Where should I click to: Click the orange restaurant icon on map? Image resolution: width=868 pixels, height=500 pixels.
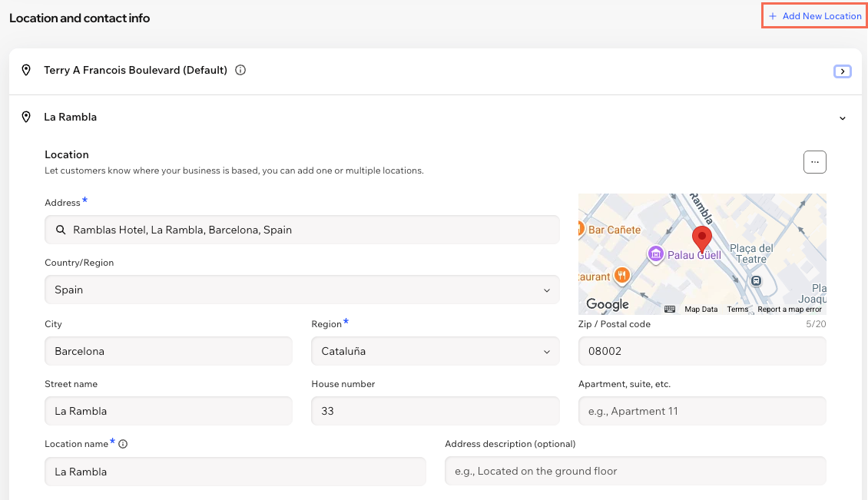pyautogui.click(x=622, y=275)
